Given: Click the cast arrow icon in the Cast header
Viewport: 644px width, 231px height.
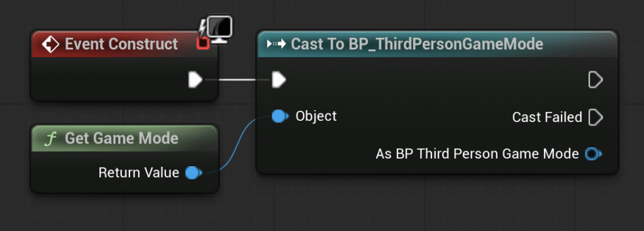Looking at the screenshot, I should coord(276,44).
